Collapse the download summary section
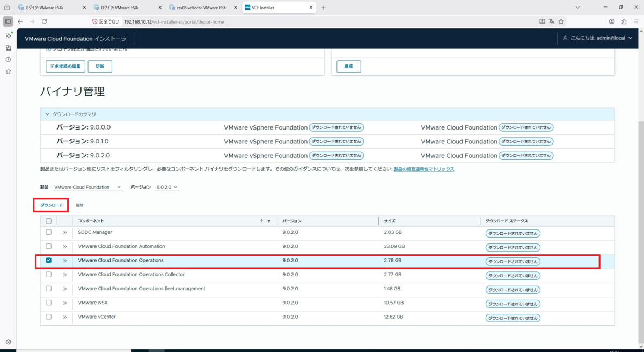 coord(47,114)
